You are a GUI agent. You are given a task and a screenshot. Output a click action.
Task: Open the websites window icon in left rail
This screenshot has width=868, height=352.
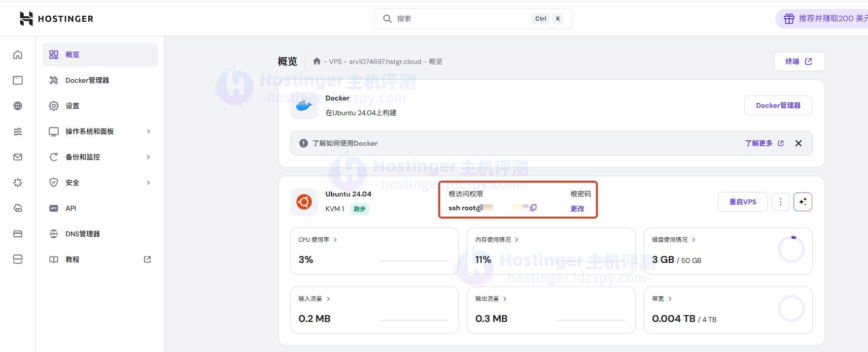point(18,80)
